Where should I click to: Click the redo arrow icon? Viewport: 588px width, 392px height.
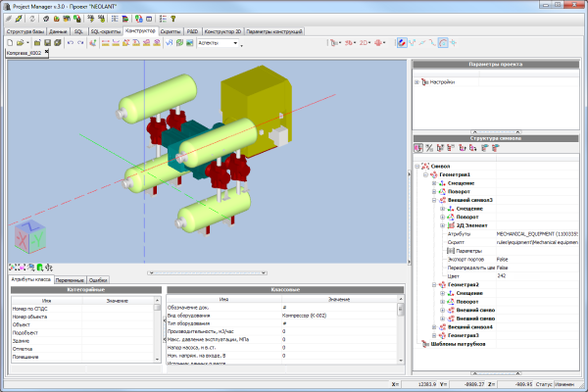coord(80,43)
